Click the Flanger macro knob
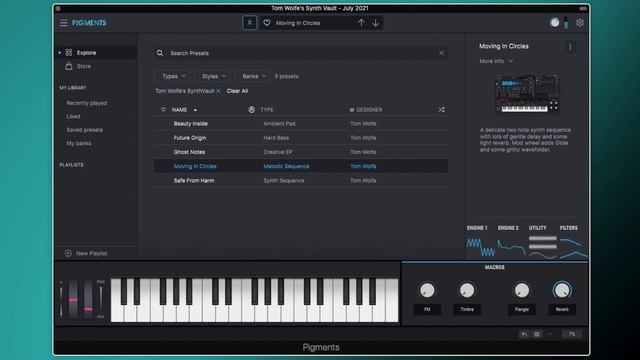The height and width of the screenshot is (360, 640). pyautogui.click(x=522, y=291)
